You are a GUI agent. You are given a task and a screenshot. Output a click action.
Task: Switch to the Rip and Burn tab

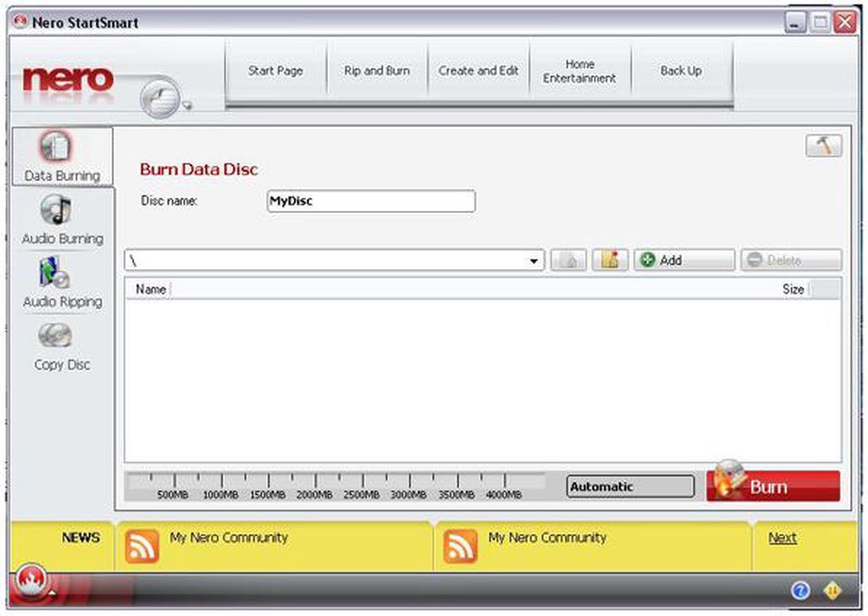coord(377,71)
